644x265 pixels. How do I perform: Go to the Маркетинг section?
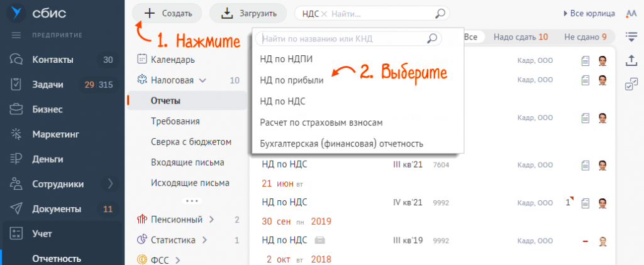click(59, 133)
